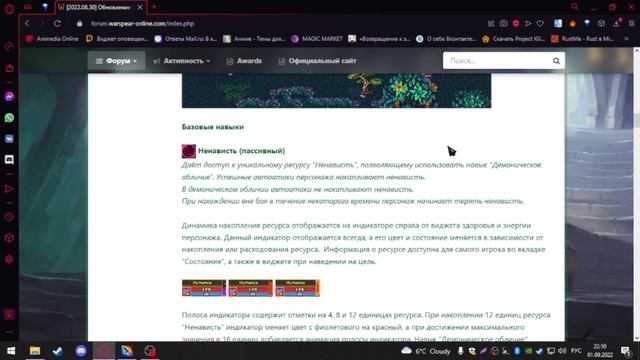Open the «Возвращение к з... bookmark
The width and height of the screenshot is (640, 360).
(379, 39)
